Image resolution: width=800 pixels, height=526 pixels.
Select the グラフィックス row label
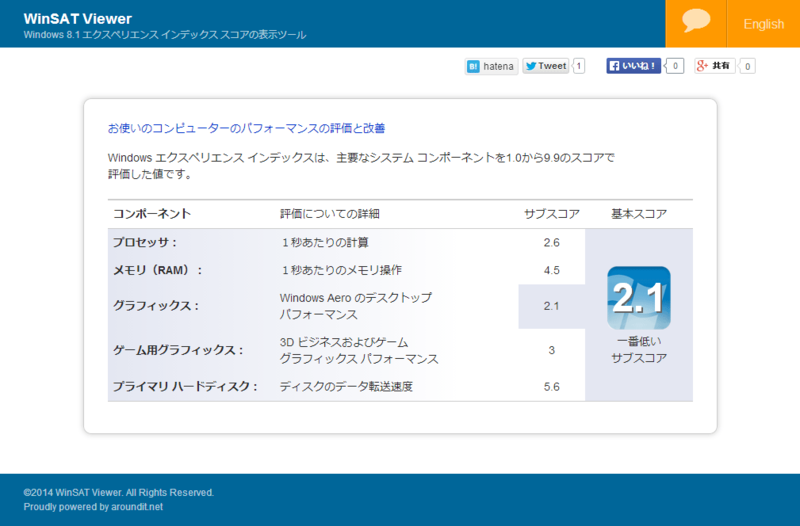156,306
